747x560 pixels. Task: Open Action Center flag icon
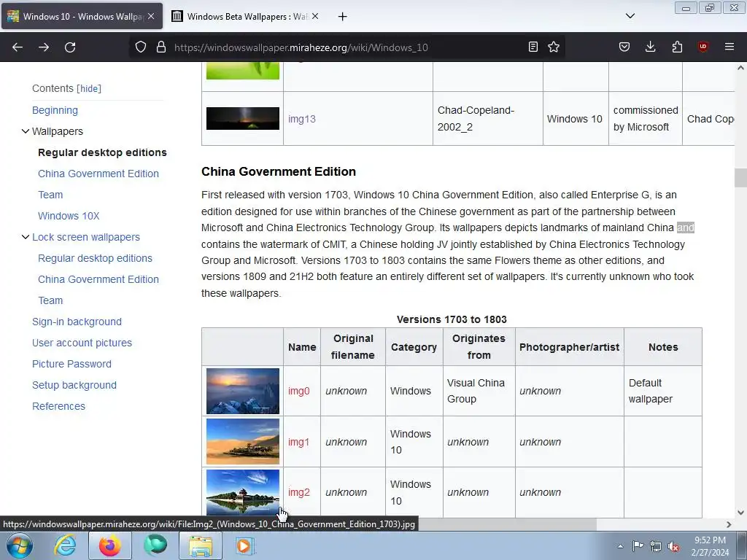coord(638,546)
